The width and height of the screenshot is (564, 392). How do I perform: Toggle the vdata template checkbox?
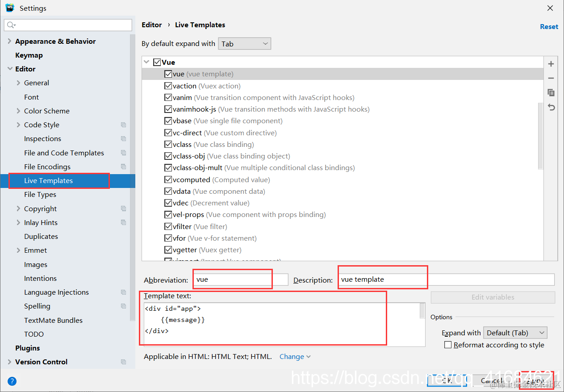pyautogui.click(x=168, y=191)
